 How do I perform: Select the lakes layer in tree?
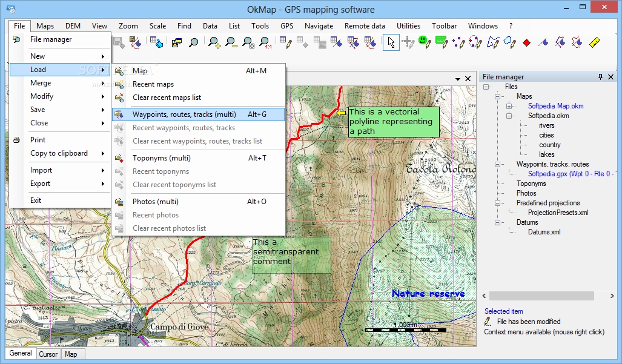(x=547, y=154)
